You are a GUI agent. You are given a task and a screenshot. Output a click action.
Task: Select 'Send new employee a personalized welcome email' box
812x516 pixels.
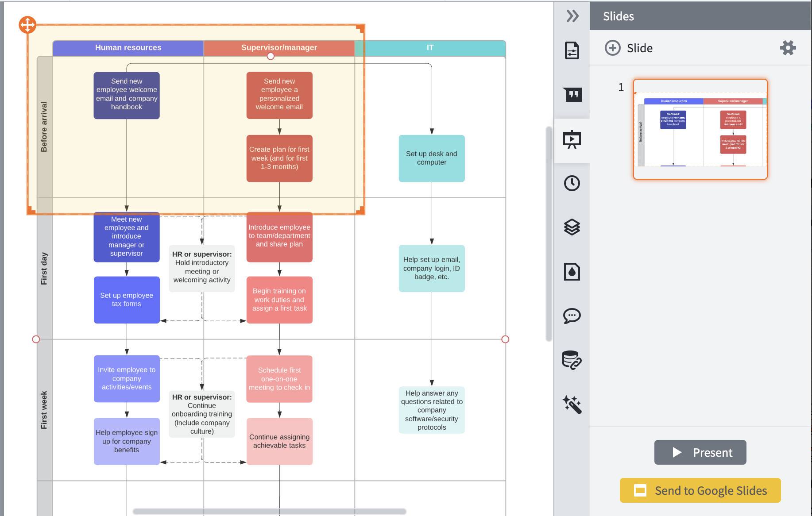click(279, 96)
